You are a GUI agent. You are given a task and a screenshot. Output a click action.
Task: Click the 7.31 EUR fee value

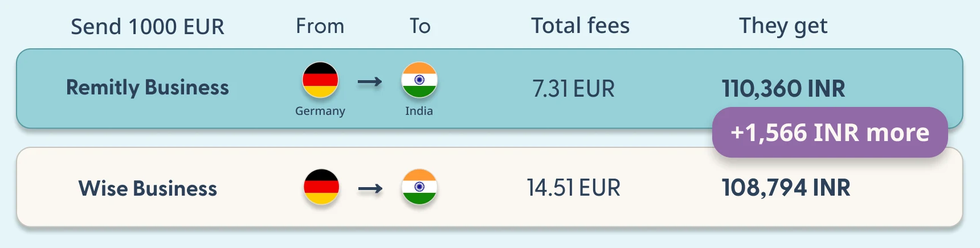[573, 89]
